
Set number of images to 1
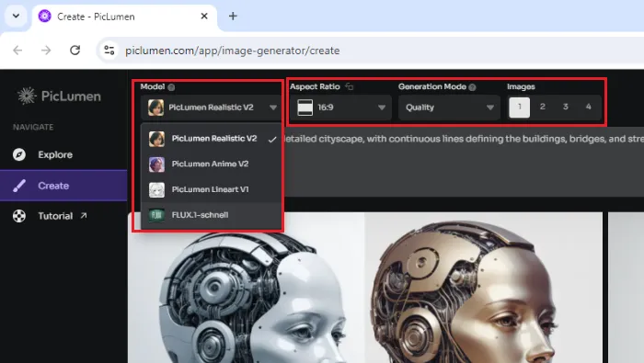coord(519,107)
